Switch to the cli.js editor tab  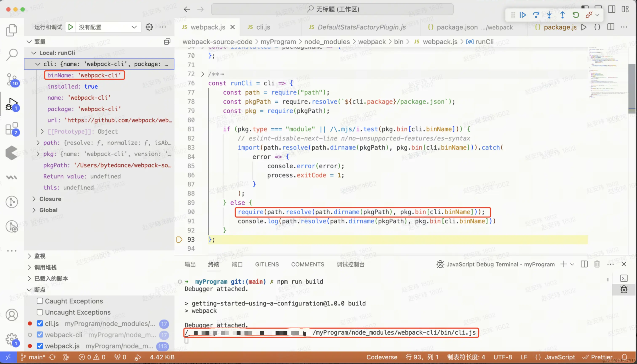263,27
